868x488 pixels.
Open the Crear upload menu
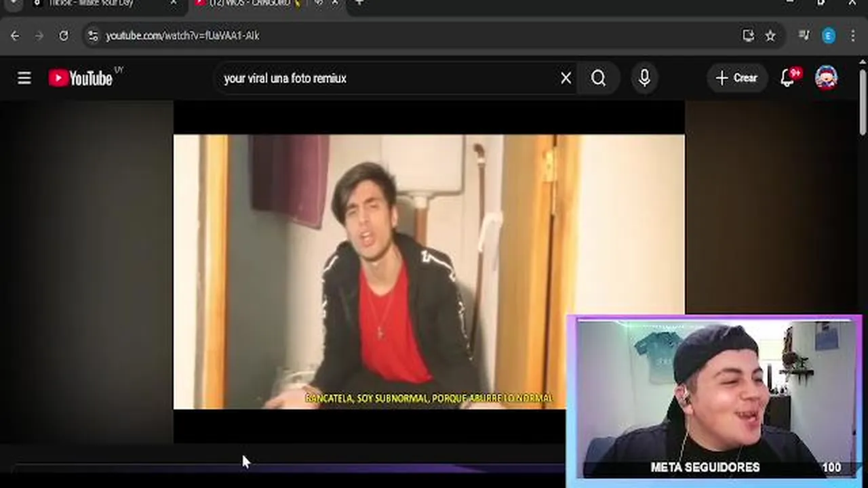tap(736, 78)
